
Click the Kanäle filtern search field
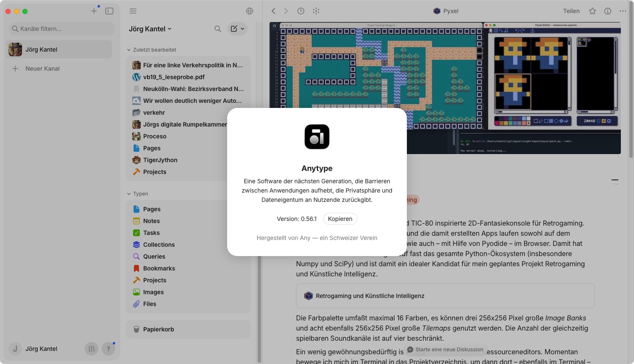pos(62,29)
